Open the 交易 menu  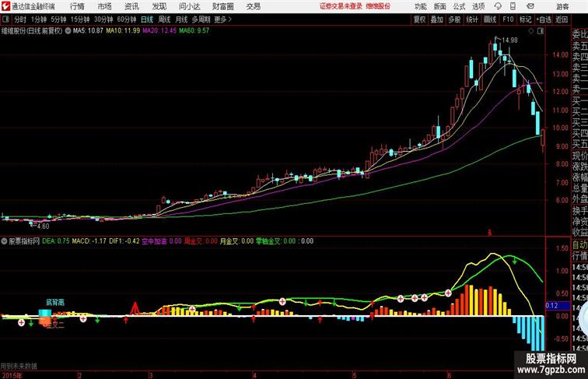coord(253,6)
